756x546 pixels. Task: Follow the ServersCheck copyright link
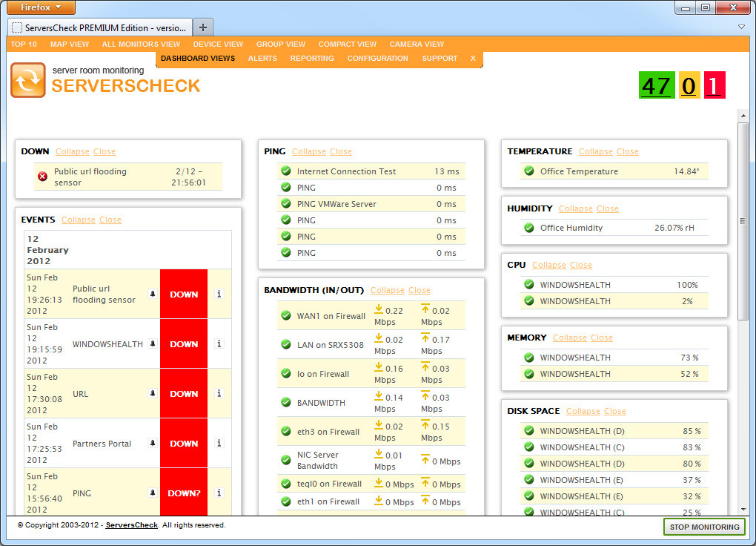click(132, 524)
